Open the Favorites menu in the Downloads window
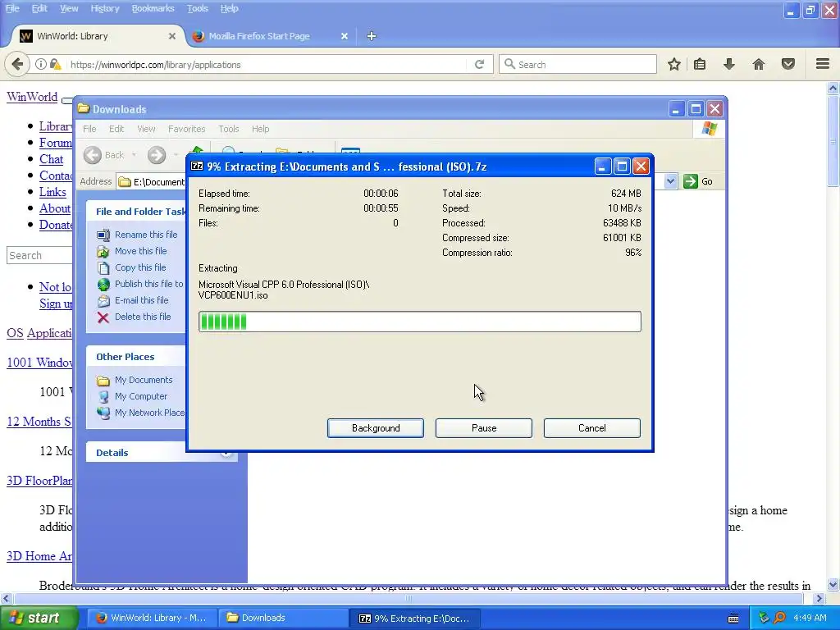This screenshot has height=630, width=840. tap(186, 129)
